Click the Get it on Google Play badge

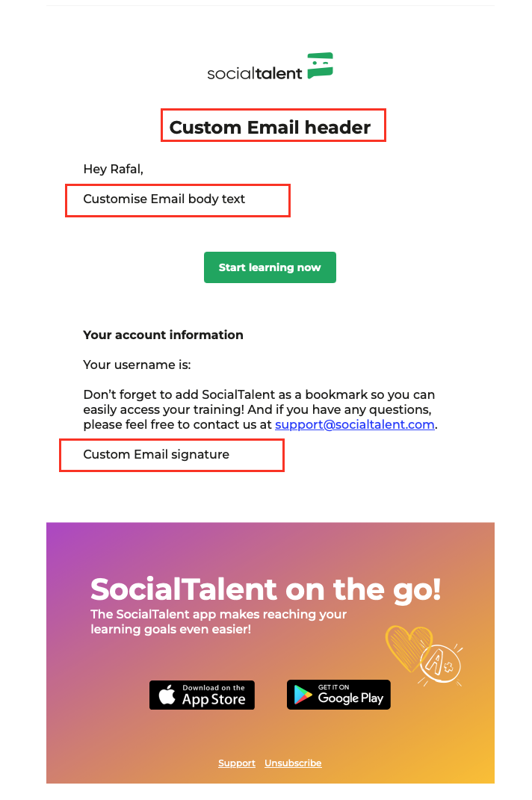[x=338, y=695]
